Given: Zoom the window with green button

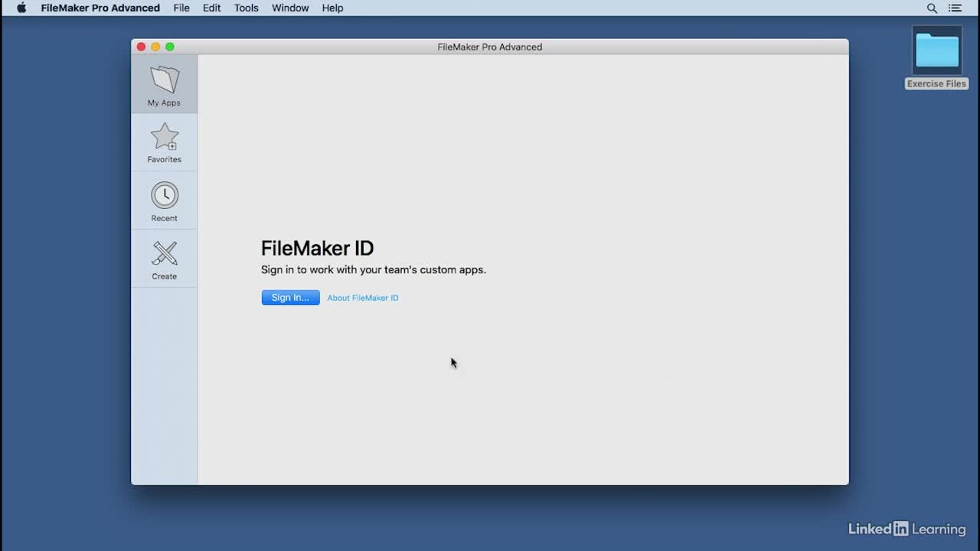Looking at the screenshot, I should click(x=170, y=47).
